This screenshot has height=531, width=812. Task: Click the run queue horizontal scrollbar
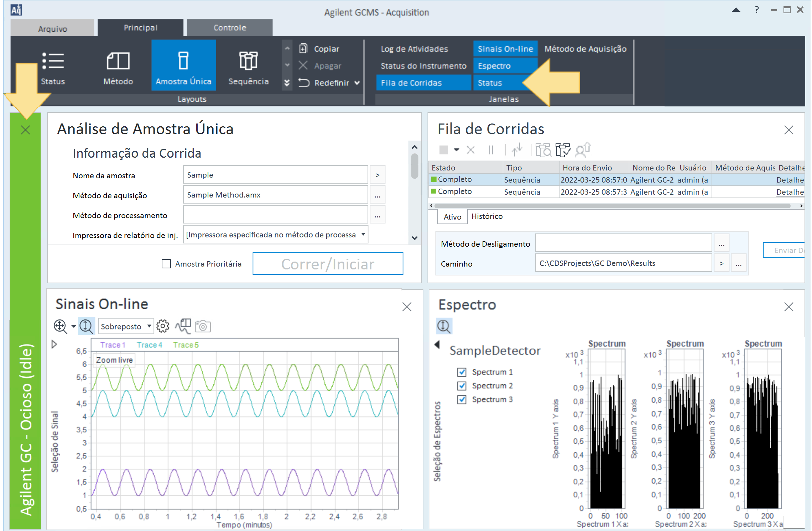(x=612, y=206)
